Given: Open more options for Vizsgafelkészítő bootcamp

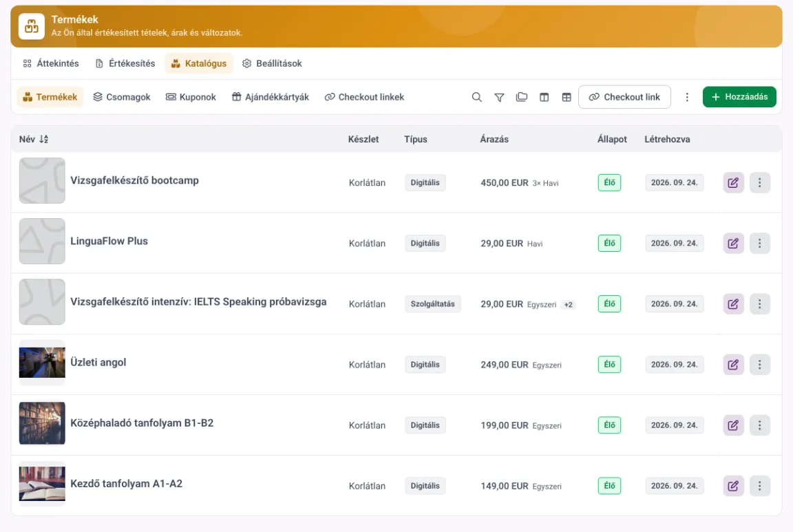Looking at the screenshot, I should click(760, 182).
